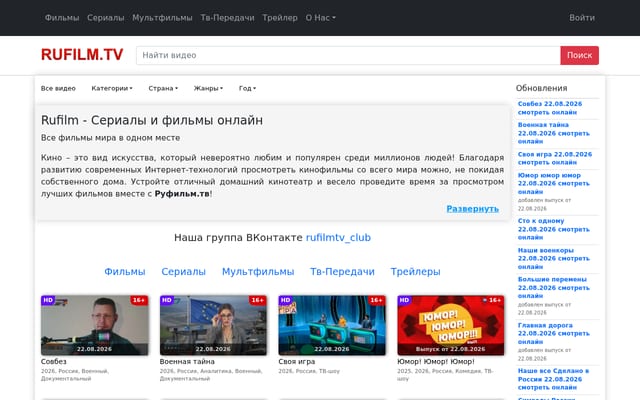Open Тв-Передачи in top navigation bar
The image size is (640, 400).
(x=227, y=18)
